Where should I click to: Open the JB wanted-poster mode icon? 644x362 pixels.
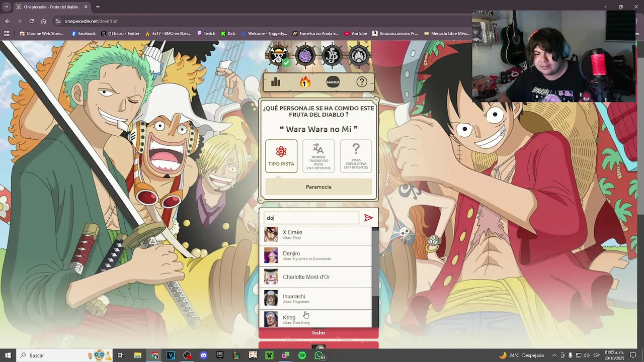pos(332,56)
